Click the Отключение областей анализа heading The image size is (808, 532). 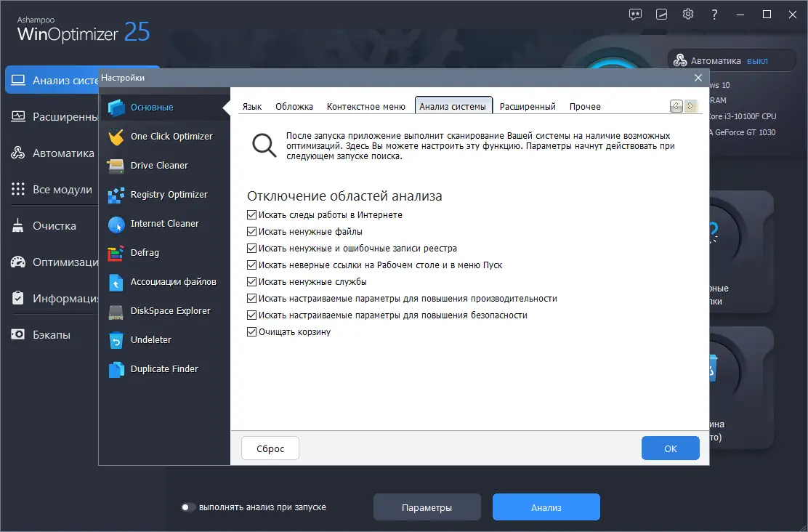(344, 196)
